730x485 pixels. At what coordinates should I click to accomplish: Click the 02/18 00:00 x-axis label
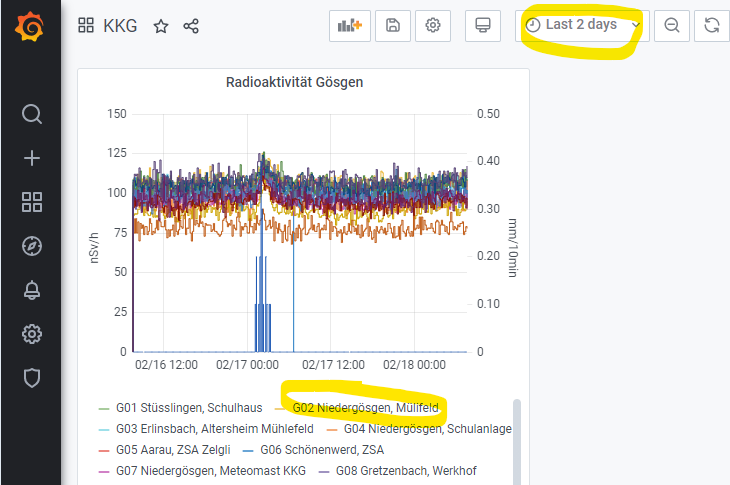tap(414, 365)
